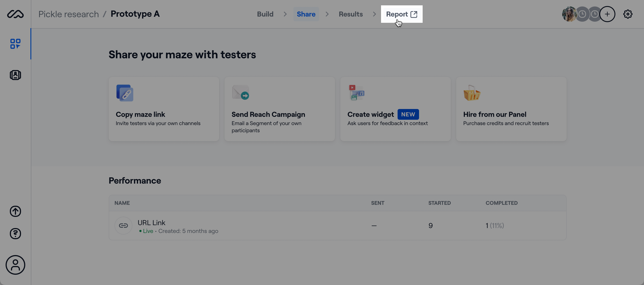Switch to the Build tab
This screenshot has height=285, width=644.
[x=265, y=14]
